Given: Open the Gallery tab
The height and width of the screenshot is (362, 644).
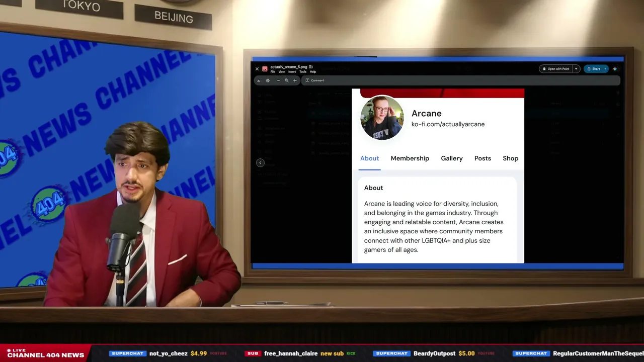Looking at the screenshot, I should (452, 158).
